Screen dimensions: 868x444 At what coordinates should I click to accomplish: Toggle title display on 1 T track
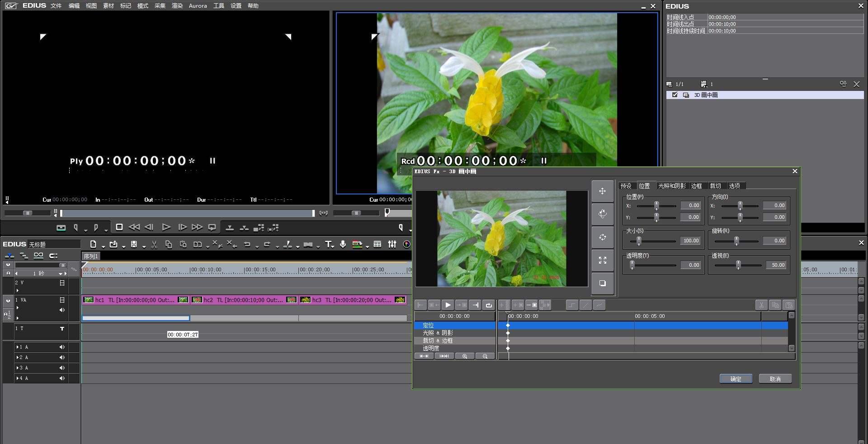[x=62, y=329]
